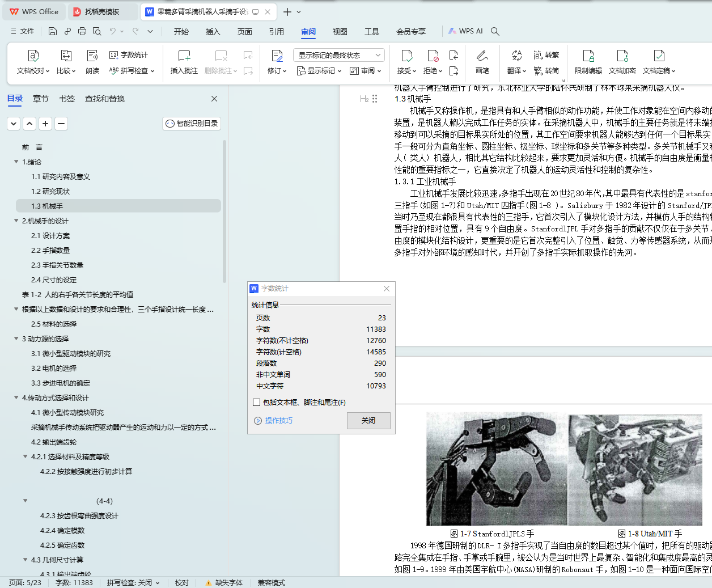Click the heading-add plus icon in outline panel
This screenshot has width=712, height=588.
pos(45,123)
